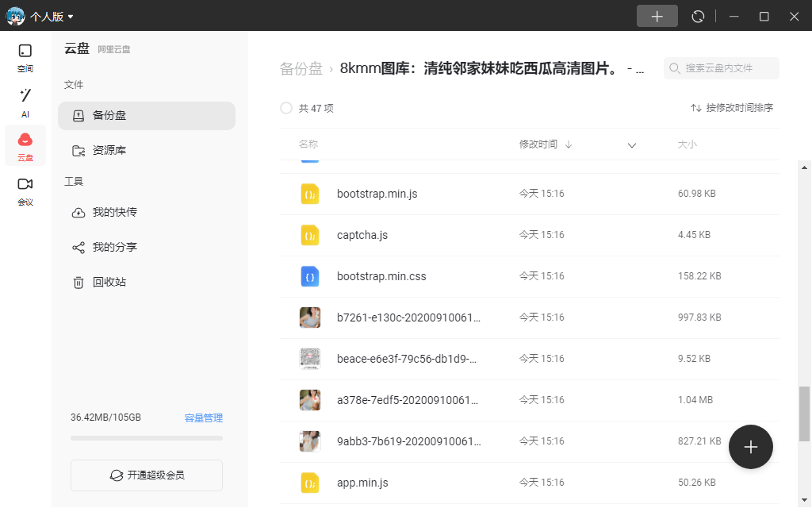812x508 pixels.
Task: Expand the 个人版 edition dropdown
Action: tap(52, 17)
